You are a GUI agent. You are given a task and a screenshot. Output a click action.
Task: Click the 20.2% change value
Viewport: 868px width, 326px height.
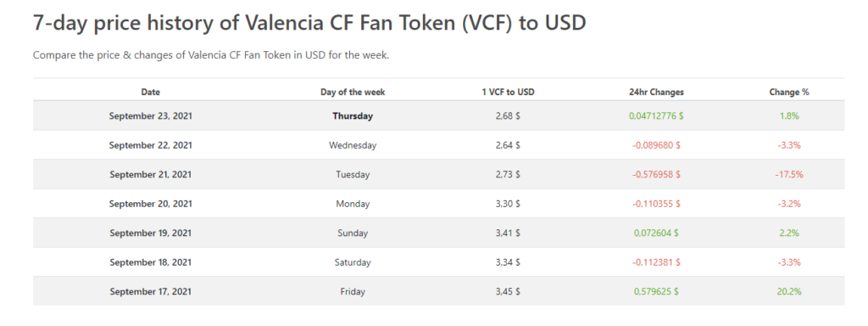(789, 292)
